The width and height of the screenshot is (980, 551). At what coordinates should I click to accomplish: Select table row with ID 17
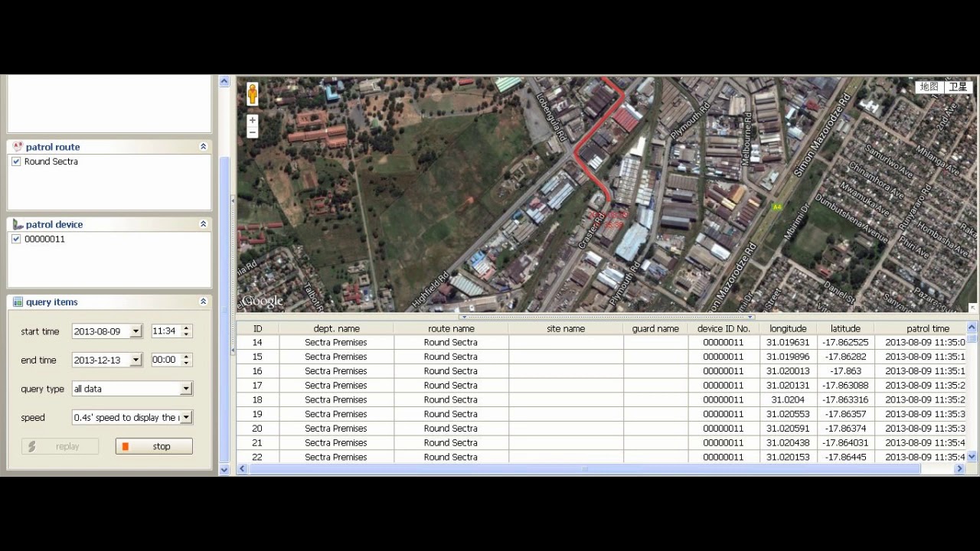[601, 385]
